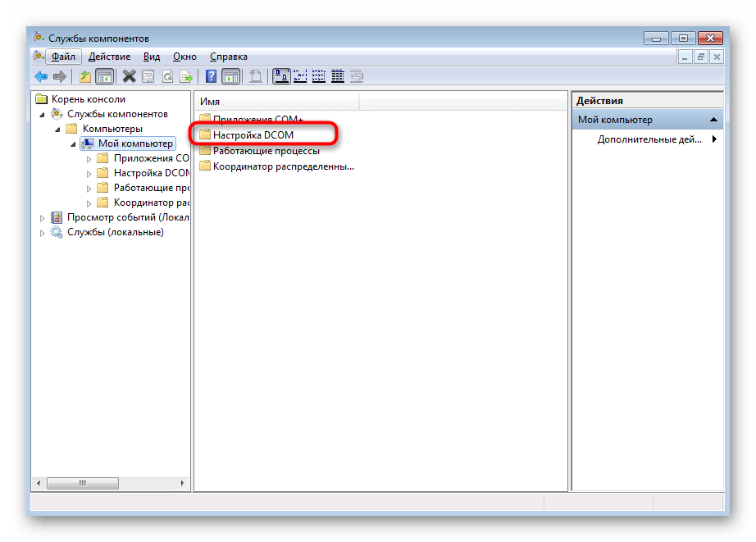Image resolution: width=756 pixels, height=542 pixels.
Task: Click the blue Help question mark icon
Action: pos(211,76)
